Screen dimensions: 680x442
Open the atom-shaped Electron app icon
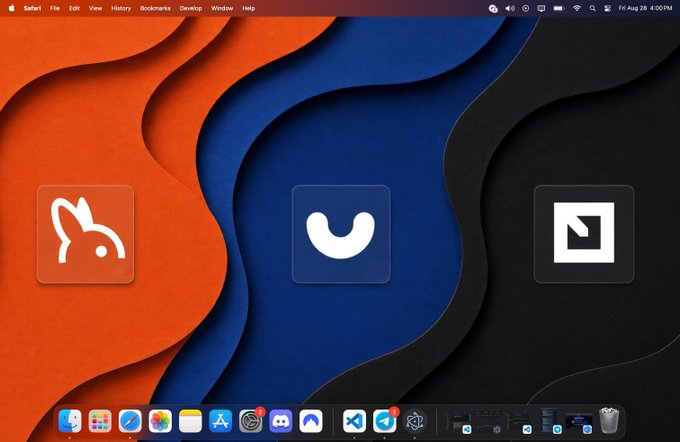[415, 421]
